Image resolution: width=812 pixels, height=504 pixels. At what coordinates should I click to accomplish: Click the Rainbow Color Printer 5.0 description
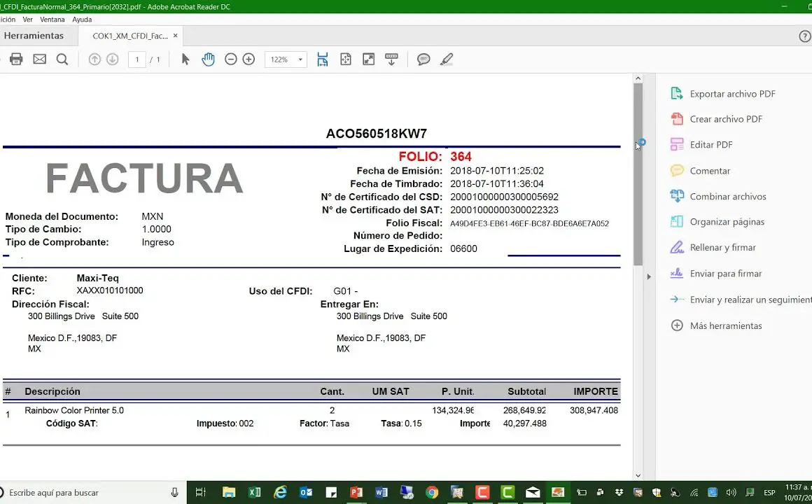(x=74, y=410)
